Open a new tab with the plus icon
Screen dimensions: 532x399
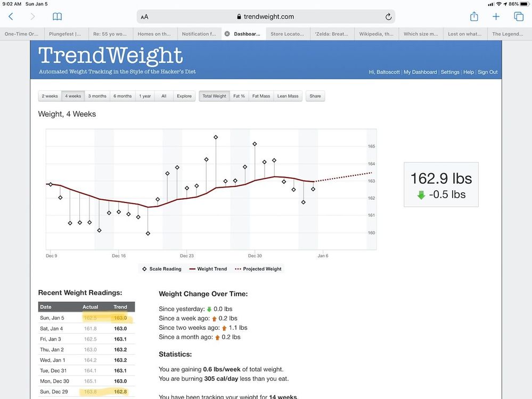coord(496,17)
